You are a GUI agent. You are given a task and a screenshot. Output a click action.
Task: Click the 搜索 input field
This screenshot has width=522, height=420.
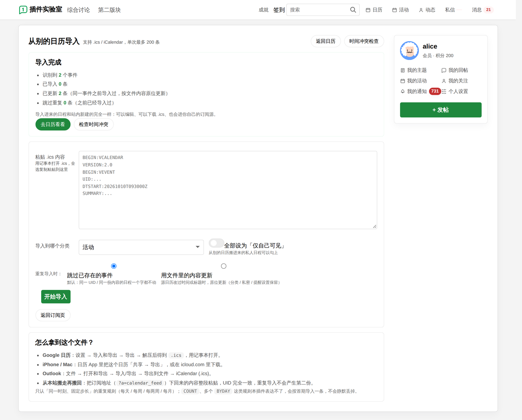click(318, 10)
